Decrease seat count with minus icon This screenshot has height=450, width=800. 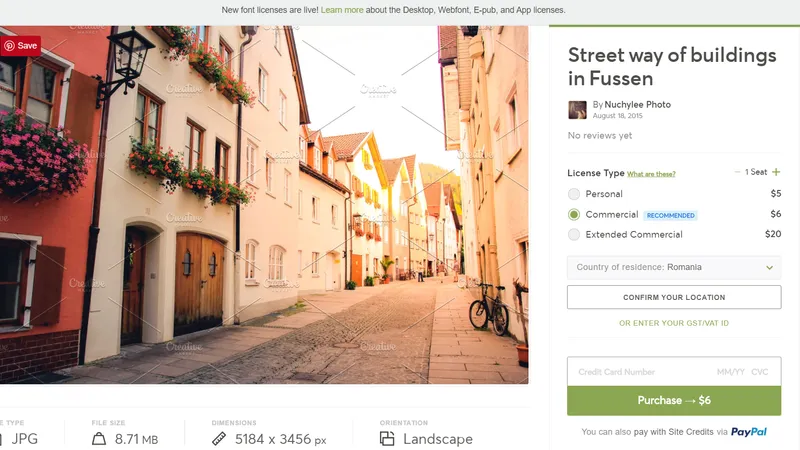click(737, 172)
